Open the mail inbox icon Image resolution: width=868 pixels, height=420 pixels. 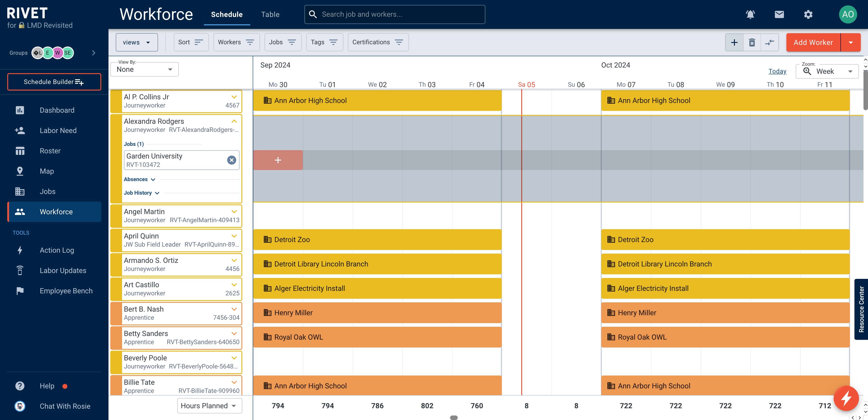click(x=779, y=14)
